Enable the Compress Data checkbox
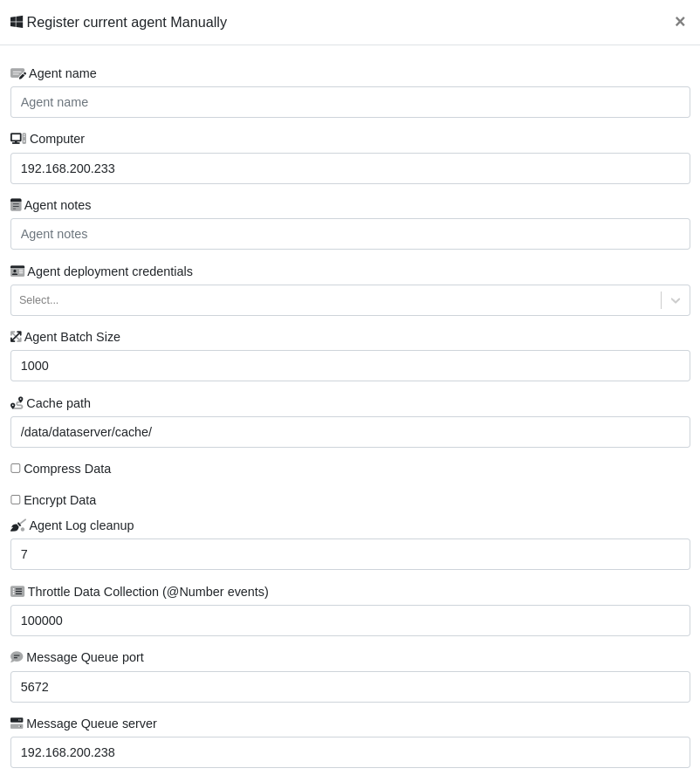700x782 pixels. (16, 469)
